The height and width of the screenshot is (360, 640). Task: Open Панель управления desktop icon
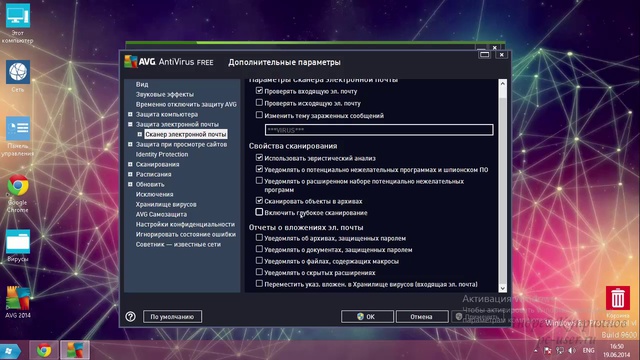pyautogui.click(x=18, y=137)
